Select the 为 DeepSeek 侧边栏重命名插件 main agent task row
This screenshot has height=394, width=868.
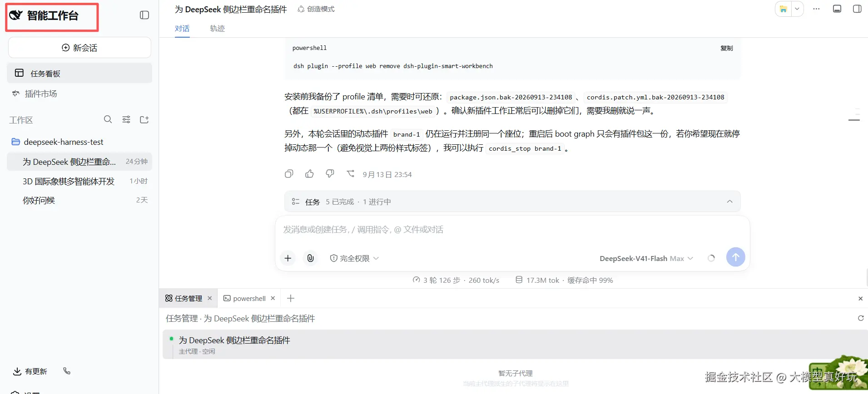tap(515, 345)
